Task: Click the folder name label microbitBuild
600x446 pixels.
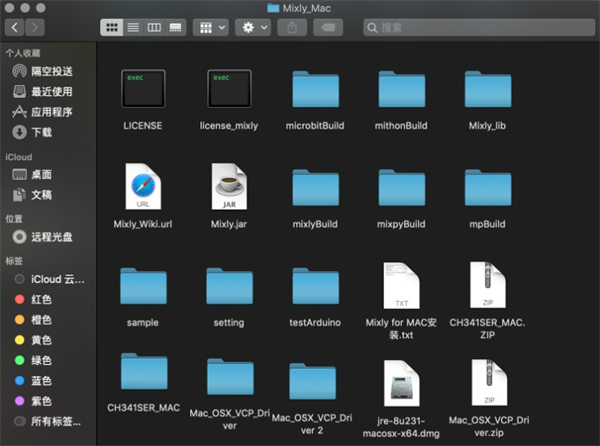Action: click(315, 126)
